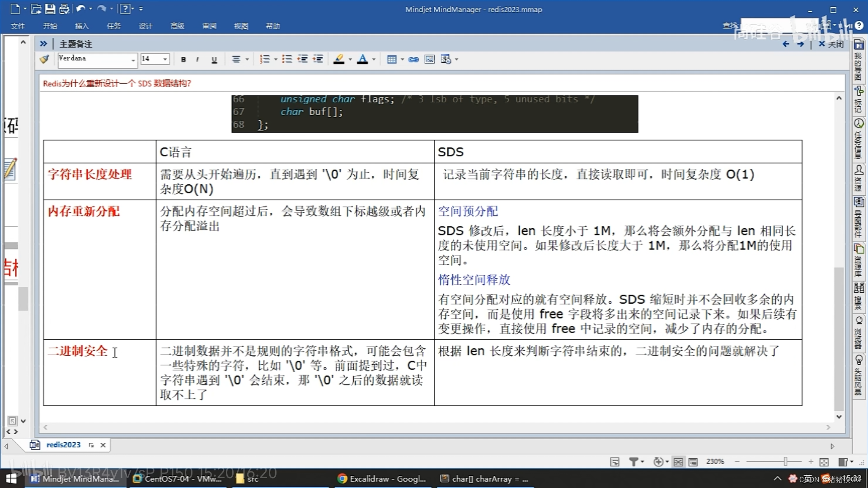Toggle underline formatting in notes toolbar
The height and width of the screenshot is (488, 868).
214,60
